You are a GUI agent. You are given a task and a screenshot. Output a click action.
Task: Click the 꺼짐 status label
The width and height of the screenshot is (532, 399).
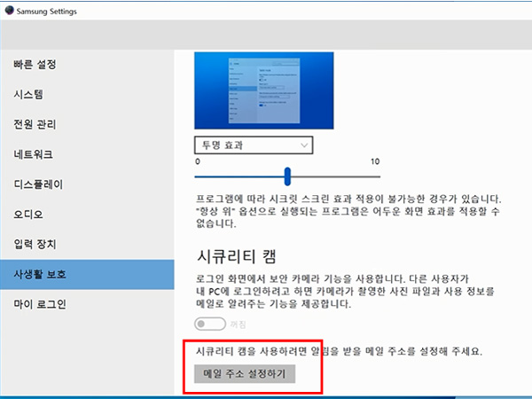(x=238, y=325)
